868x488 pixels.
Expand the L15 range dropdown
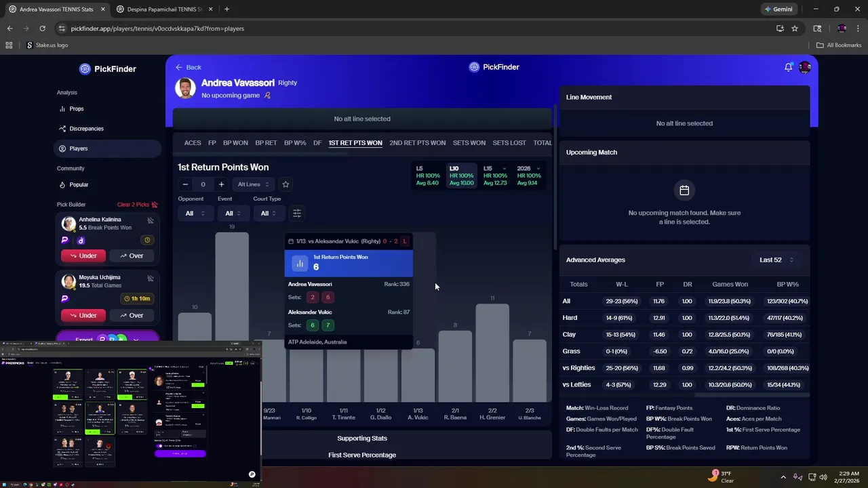point(504,168)
